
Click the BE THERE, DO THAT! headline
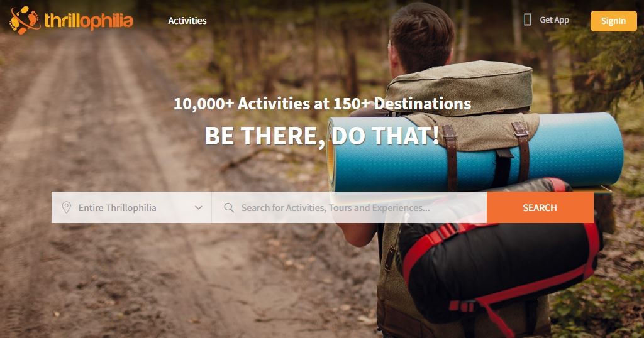pyautogui.click(x=322, y=136)
